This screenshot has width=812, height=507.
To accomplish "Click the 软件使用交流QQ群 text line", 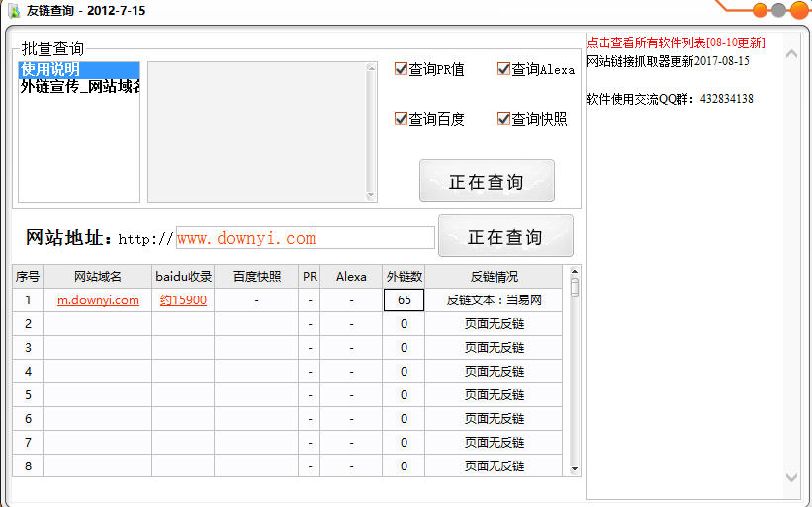I will click(671, 98).
